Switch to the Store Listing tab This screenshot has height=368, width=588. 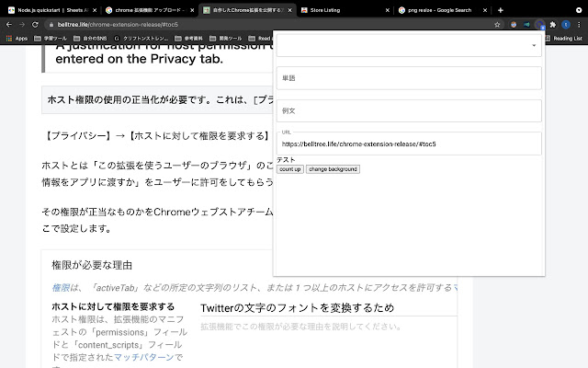point(345,10)
